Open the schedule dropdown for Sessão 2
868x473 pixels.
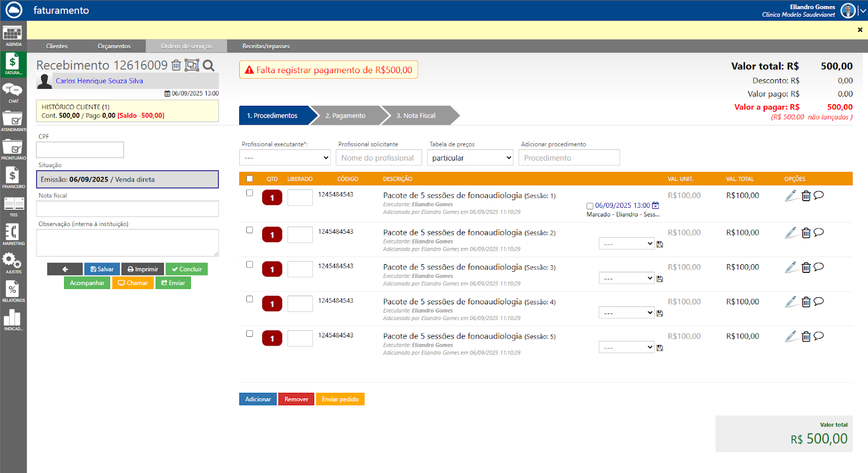[x=627, y=244]
